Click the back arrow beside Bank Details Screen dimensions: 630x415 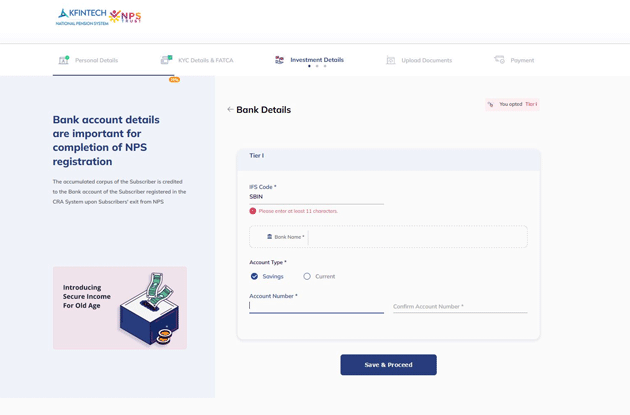click(230, 110)
